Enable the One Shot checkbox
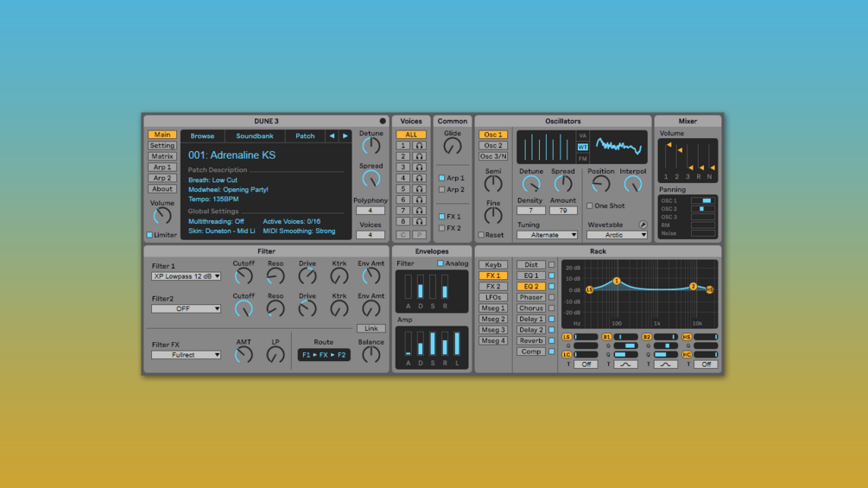Image resolution: width=868 pixels, height=488 pixels. coord(590,206)
